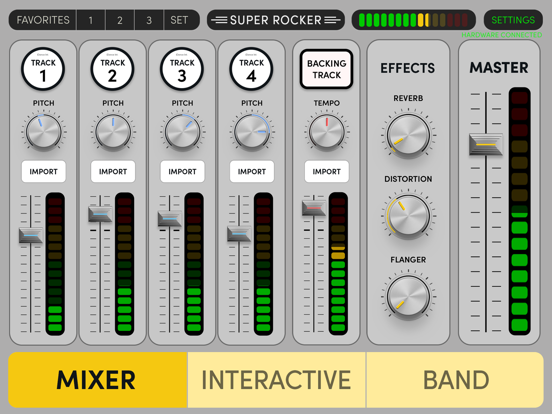Load favorite preset 1
Viewport: 552px width, 414px height.
91,20
